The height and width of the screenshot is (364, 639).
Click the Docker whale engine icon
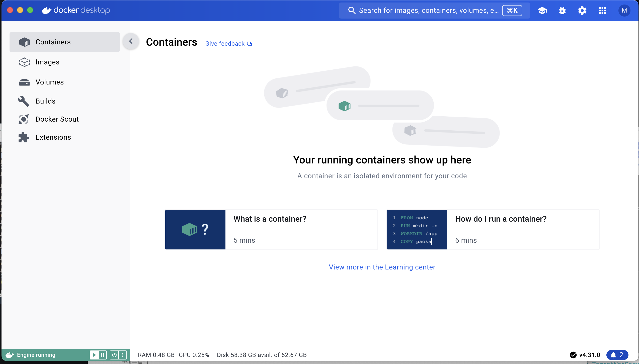[10, 355]
